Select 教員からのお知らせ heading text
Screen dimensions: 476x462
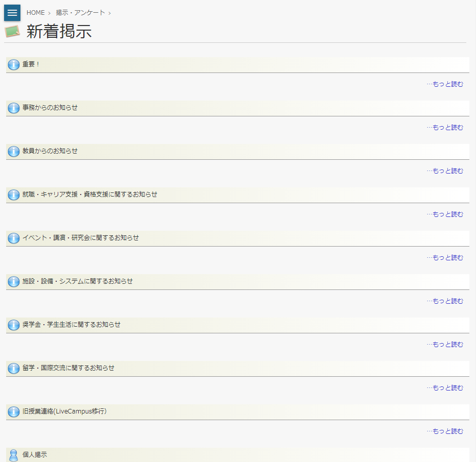click(50, 151)
